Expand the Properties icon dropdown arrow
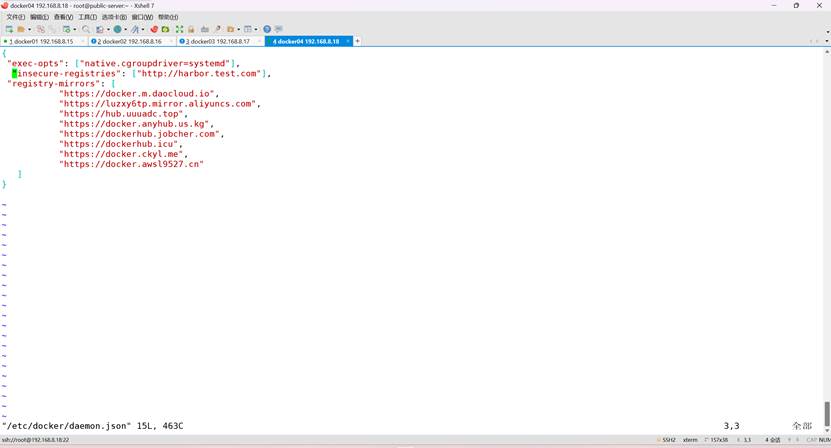 click(x=75, y=29)
